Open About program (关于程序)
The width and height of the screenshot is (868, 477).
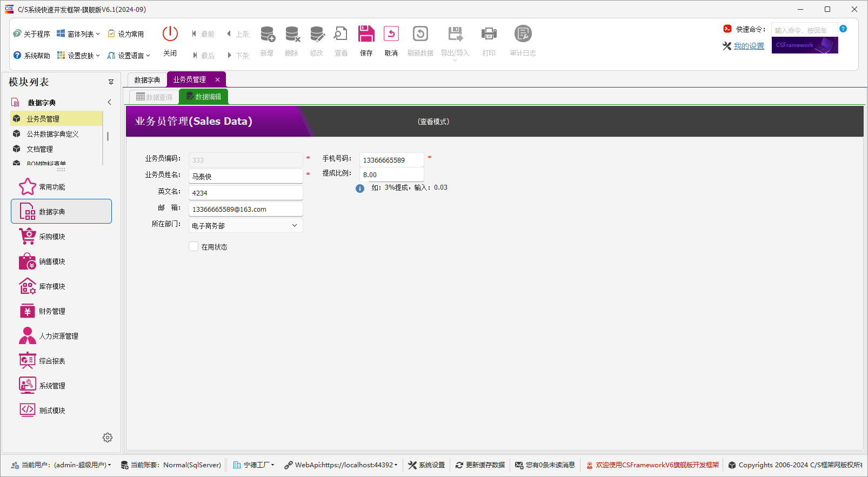point(31,33)
